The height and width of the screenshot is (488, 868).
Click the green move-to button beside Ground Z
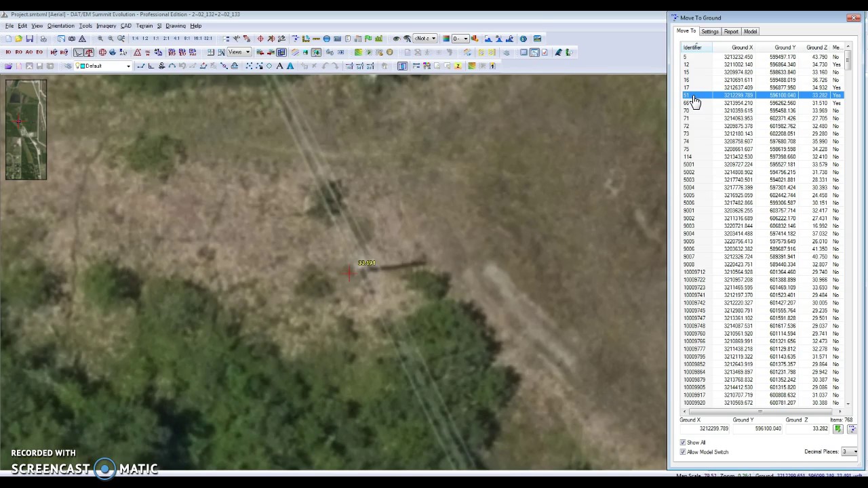point(839,428)
